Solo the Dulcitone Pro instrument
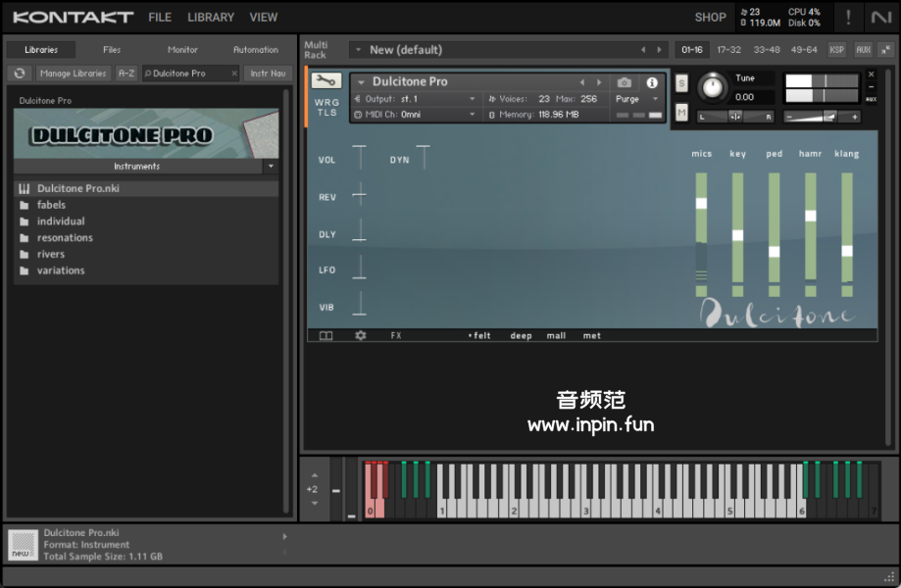Image resolution: width=901 pixels, height=588 pixels. [681, 84]
